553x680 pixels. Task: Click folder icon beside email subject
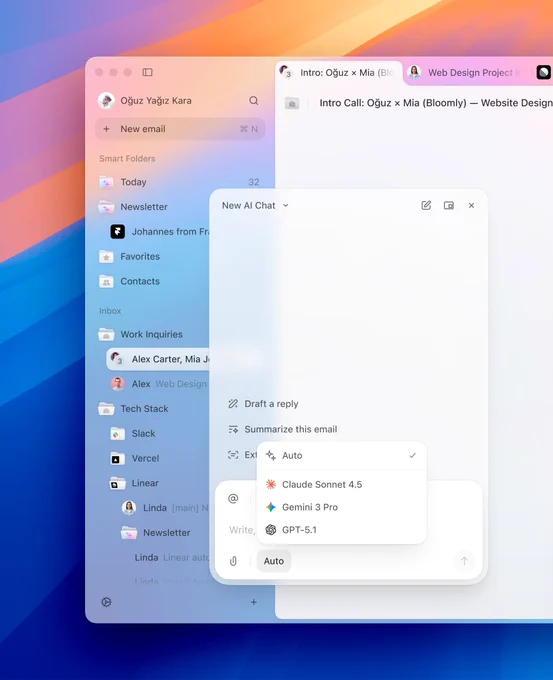pos(292,103)
